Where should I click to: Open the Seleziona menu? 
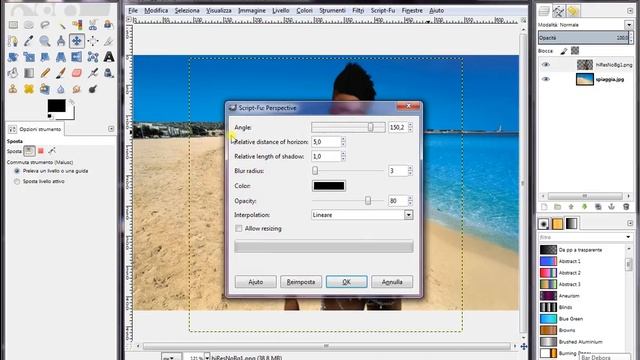(187, 11)
